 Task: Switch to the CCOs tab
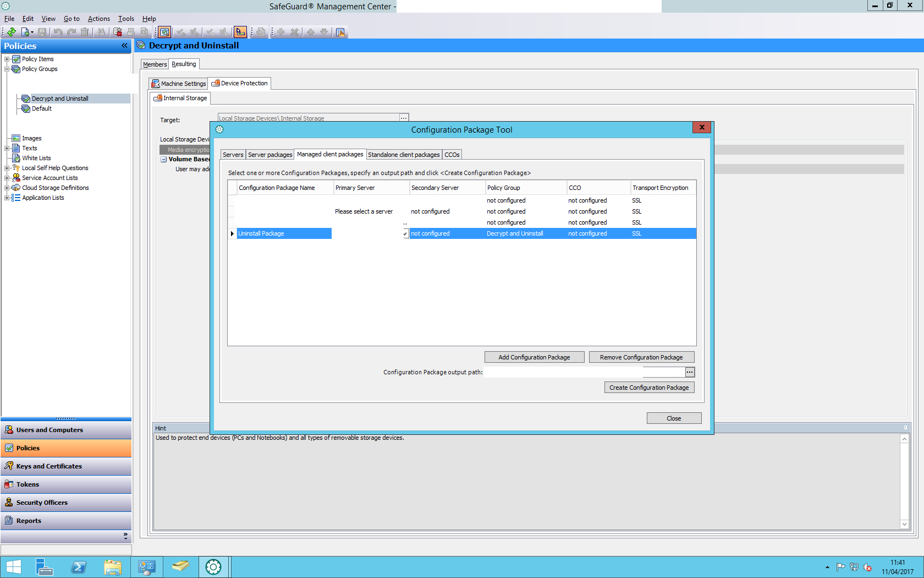pyautogui.click(x=452, y=155)
